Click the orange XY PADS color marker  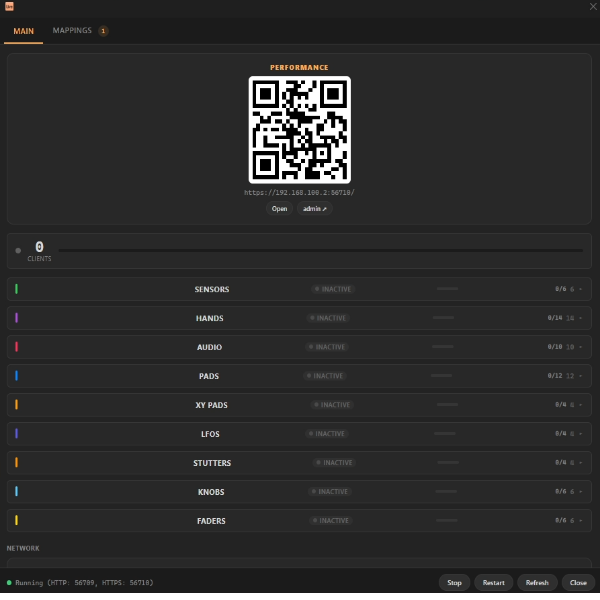(16, 404)
